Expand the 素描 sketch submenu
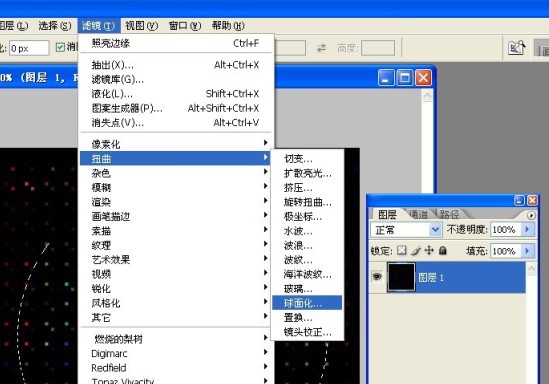 click(x=175, y=231)
